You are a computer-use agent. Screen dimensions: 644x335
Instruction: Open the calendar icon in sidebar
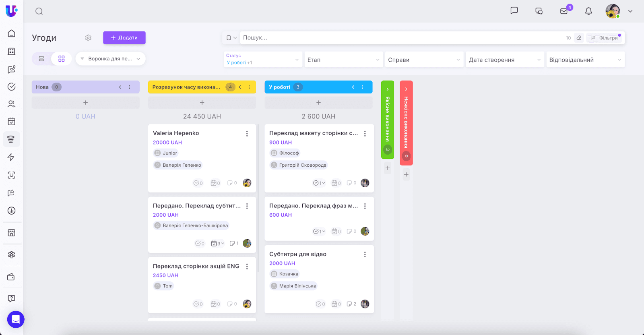click(12, 121)
